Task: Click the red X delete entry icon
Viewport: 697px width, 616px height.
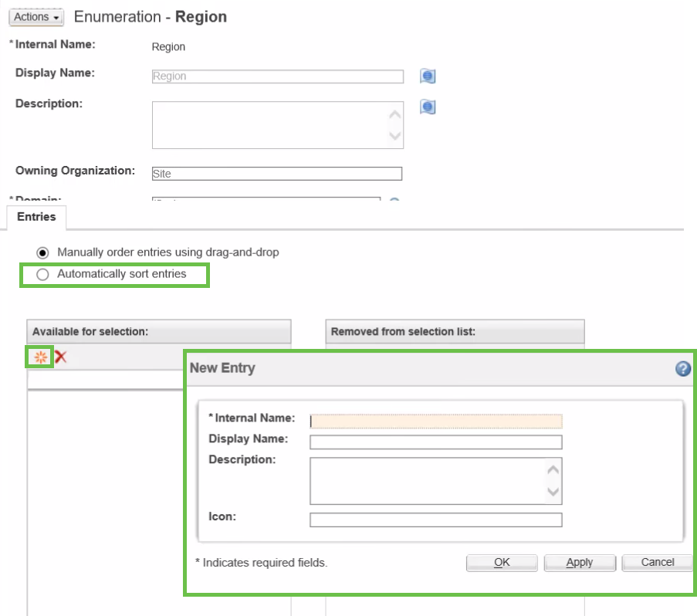Action: [61, 357]
